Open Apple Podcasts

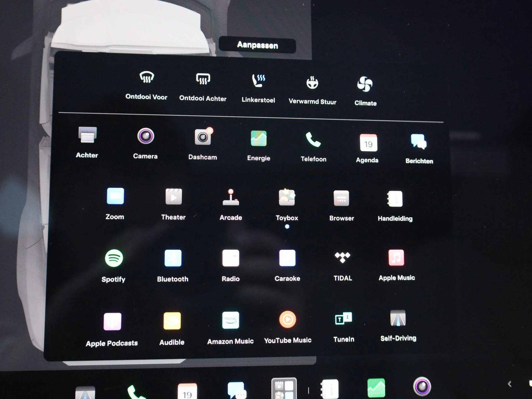[x=112, y=330]
